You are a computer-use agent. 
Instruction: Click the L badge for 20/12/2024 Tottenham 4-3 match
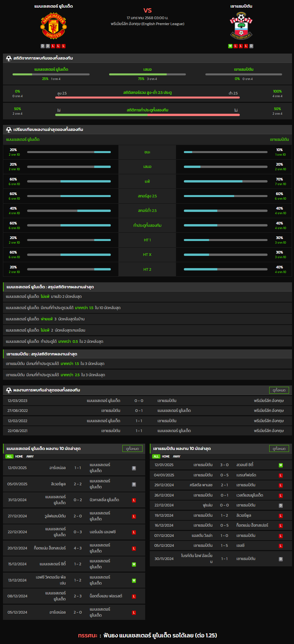pos(134,548)
